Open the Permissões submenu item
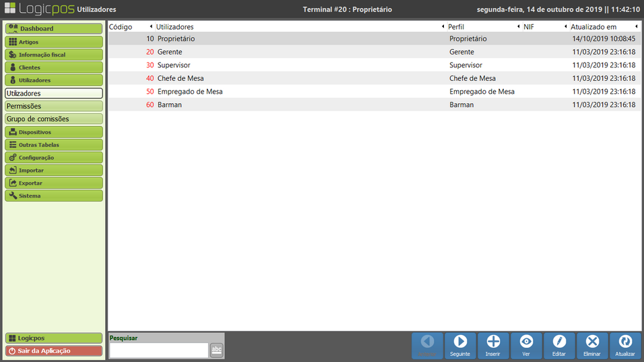 (54, 107)
